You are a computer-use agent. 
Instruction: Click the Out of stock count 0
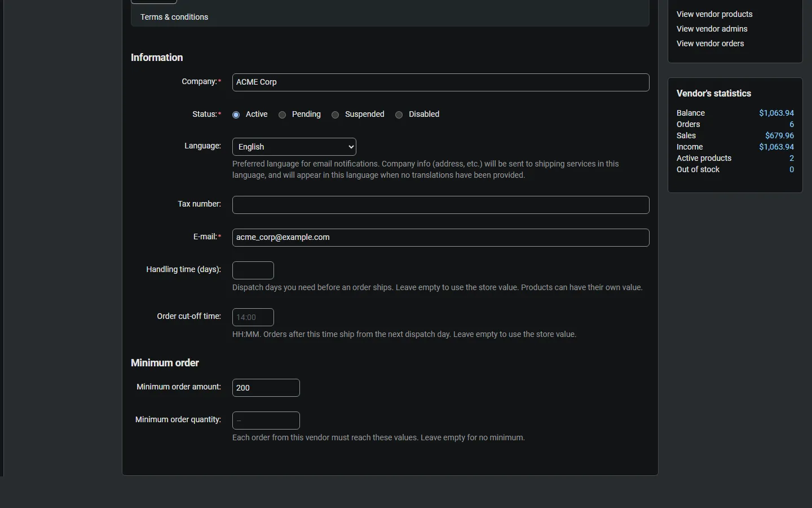tap(792, 169)
